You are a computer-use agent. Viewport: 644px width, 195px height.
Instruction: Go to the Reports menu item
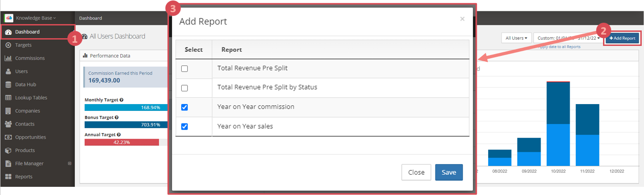[24, 177]
